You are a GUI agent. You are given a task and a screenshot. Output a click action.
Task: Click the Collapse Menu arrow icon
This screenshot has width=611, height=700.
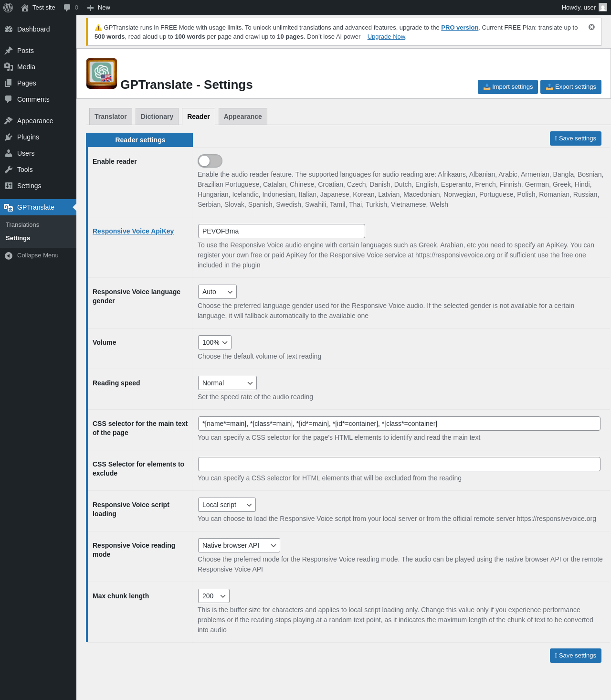9,255
